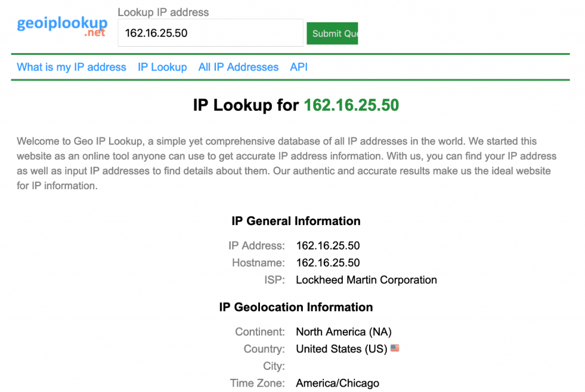Click the green highlighted IP 162.16.25.50 in title

click(351, 105)
